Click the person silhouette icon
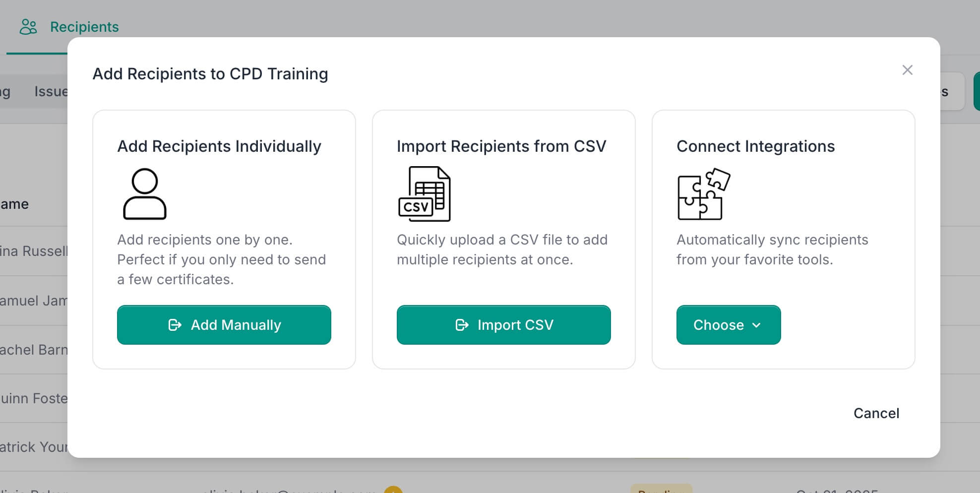The width and height of the screenshot is (980, 493). coord(144,194)
